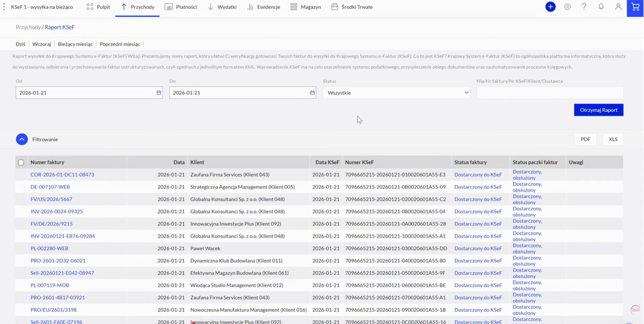Open calendar picker in Do date field
Screen dimensions: 644x324
pos(312,93)
